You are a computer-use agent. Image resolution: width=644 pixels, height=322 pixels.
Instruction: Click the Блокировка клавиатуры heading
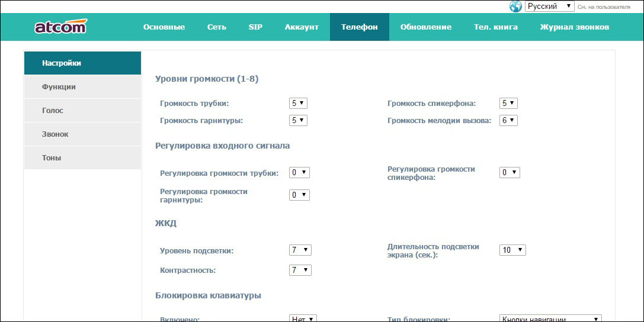(208, 295)
